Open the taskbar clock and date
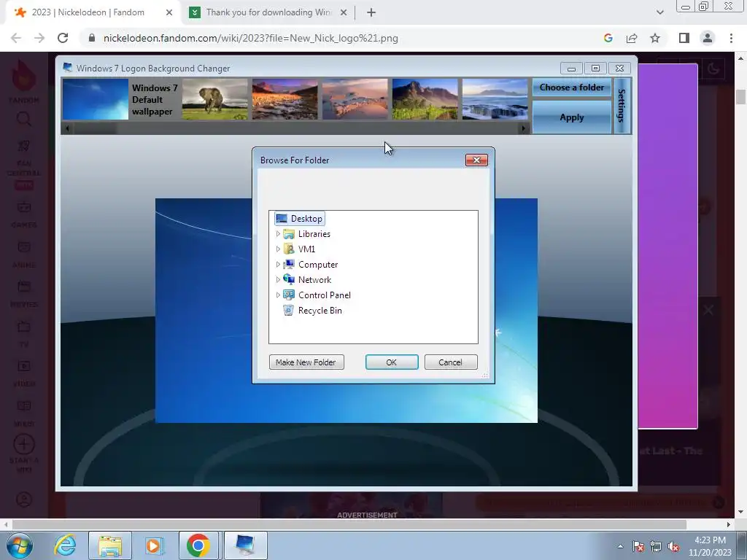The height and width of the screenshot is (560, 747). point(710,546)
